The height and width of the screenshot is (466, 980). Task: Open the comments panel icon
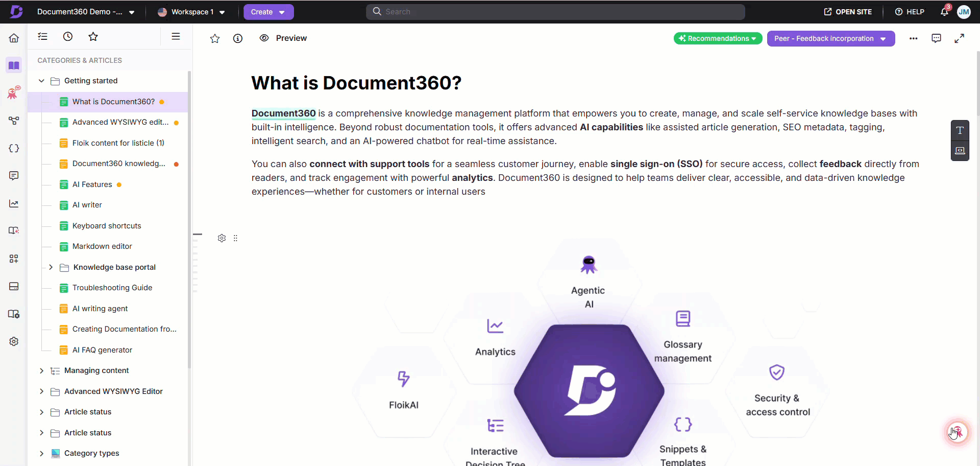click(x=936, y=38)
